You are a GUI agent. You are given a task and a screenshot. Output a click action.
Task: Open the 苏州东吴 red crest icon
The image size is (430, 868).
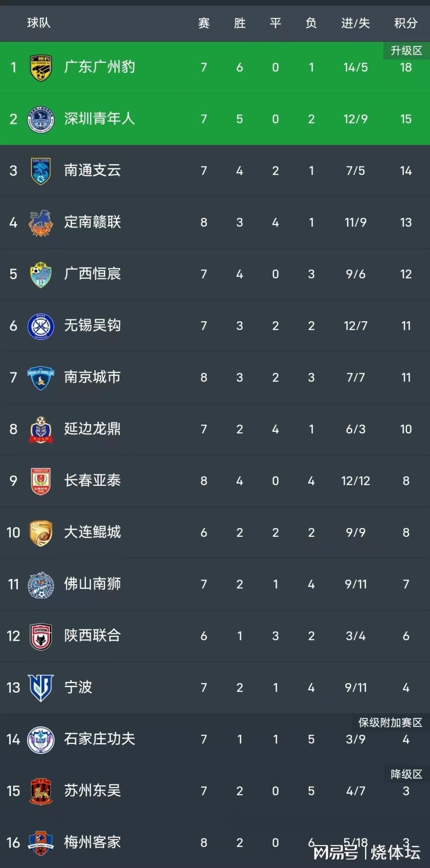coord(41,791)
